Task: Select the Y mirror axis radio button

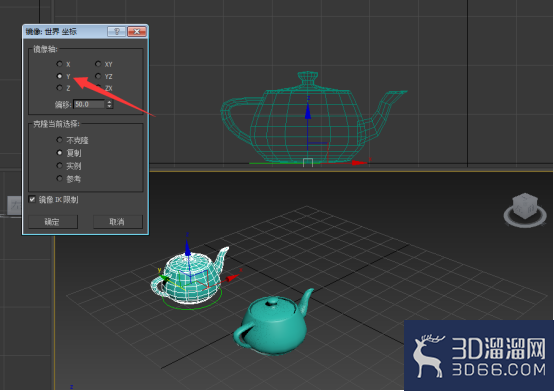Action: [60, 76]
